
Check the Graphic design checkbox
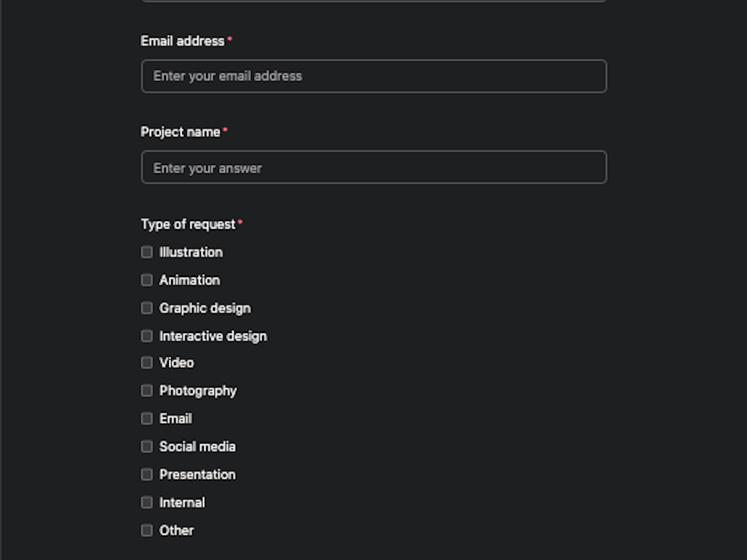pos(146,308)
